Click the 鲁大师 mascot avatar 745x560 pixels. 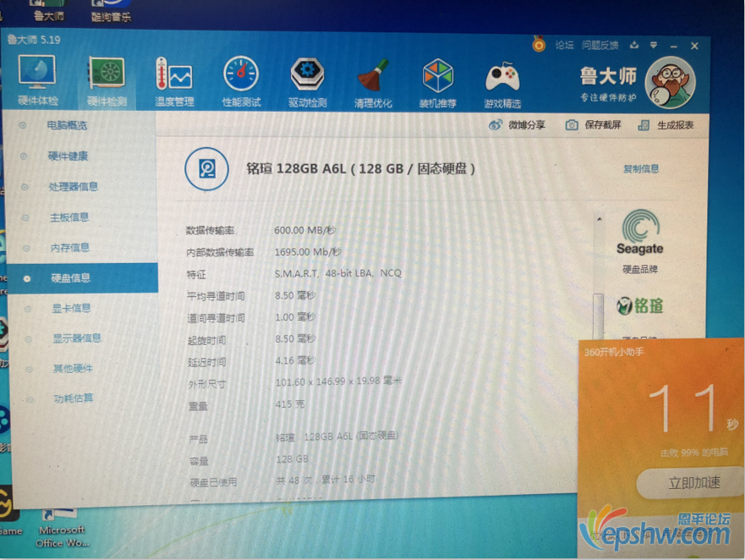(671, 82)
